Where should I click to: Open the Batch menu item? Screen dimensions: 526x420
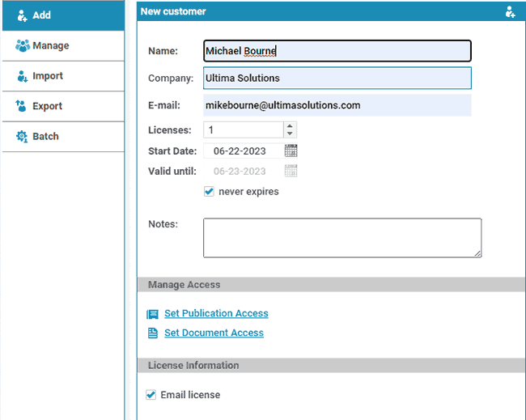click(63, 137)
